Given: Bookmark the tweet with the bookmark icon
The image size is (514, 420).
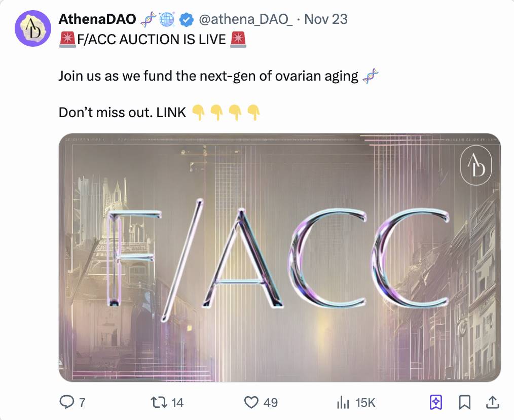Looking at the screenshot, I should coord(464,402).
